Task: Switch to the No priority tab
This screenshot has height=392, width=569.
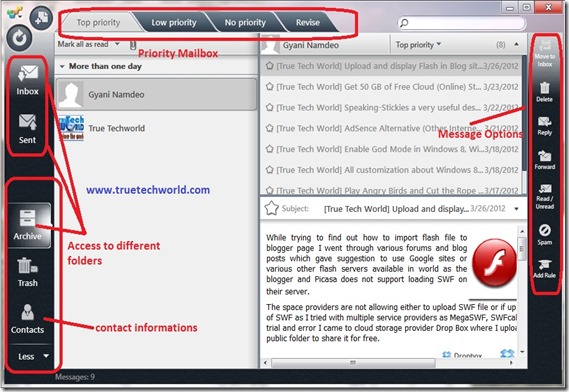Action: [245, 23]
